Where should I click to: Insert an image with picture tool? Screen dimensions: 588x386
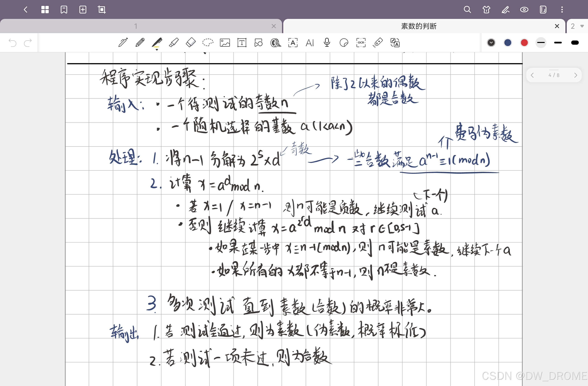pyautogui.click(x=225, y=43)
